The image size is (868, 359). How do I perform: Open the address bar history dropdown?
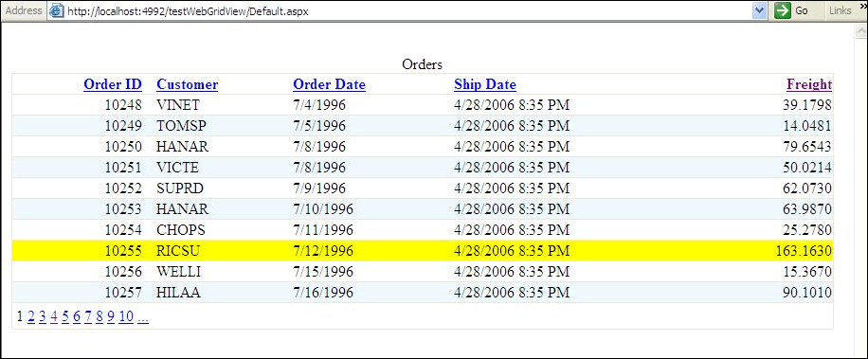[x=760, y=10]
